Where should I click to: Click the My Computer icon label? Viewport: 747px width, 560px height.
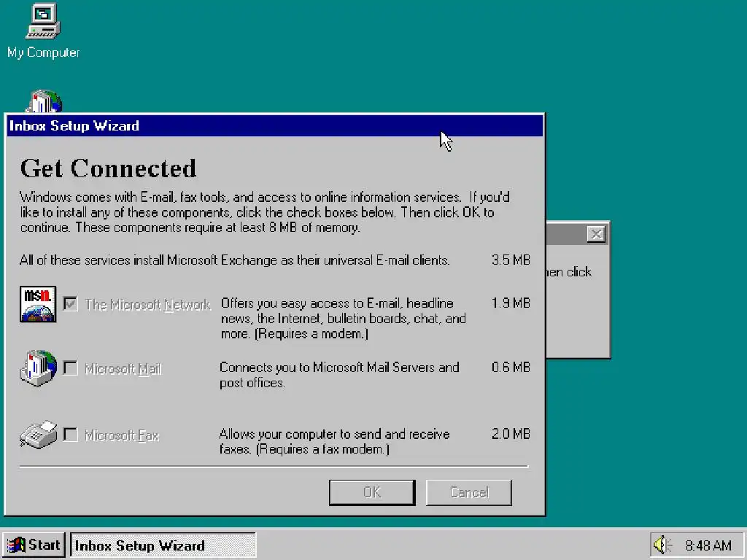tap(43, 52)
